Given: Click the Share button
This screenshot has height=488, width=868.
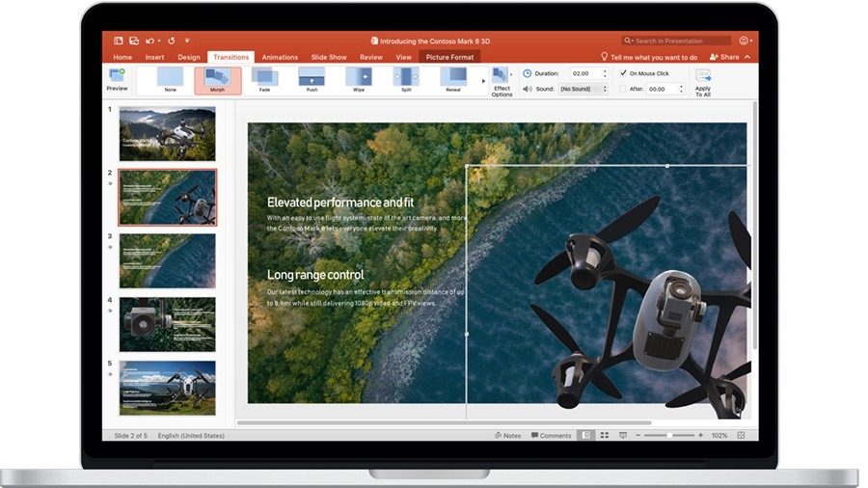Looking at the screenshot, I should (724, 57).
